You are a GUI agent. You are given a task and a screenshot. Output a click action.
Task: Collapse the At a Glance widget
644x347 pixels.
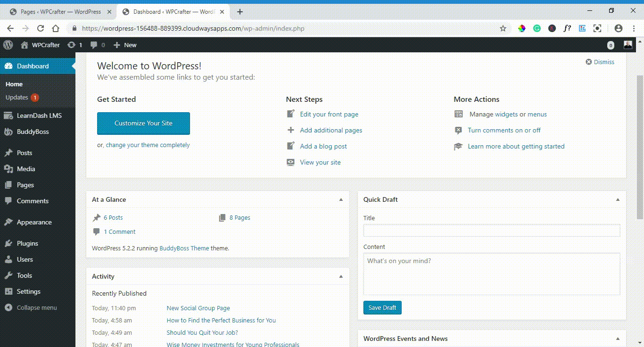pyautogui.click(x=341, y=199)
